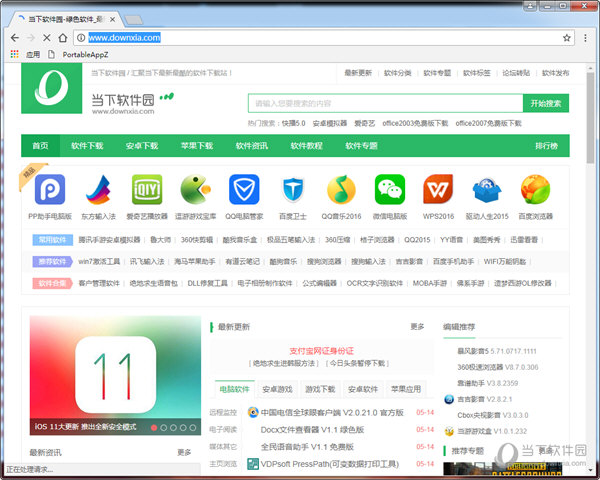Open the 逗游游戏宝库 app icon
600x480 pixels.
[x=196, y=189]
